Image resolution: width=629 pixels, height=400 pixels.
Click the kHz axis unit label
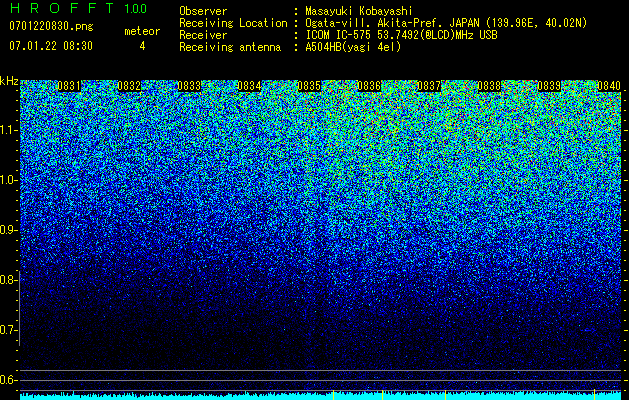point(9,81)
